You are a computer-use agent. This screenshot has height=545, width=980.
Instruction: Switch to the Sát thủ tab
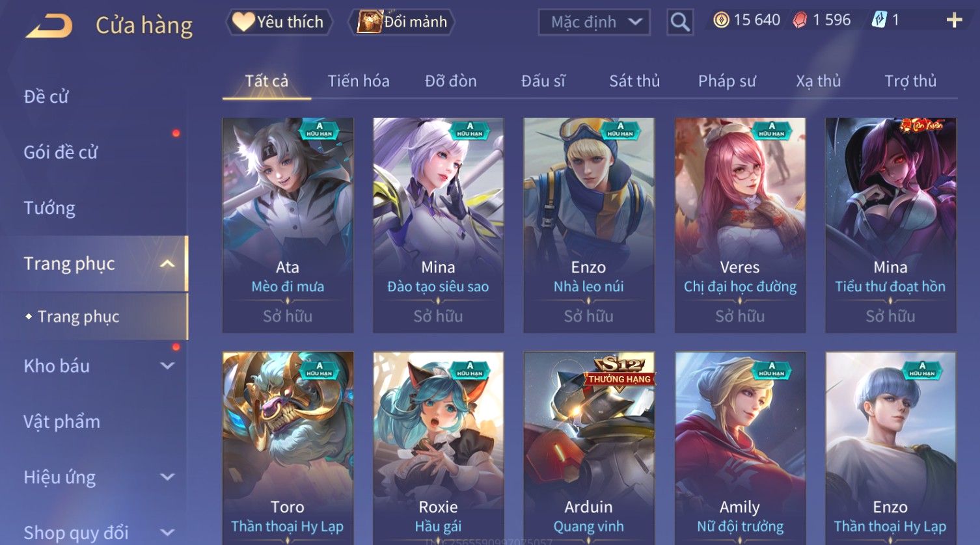click(634, 81)
